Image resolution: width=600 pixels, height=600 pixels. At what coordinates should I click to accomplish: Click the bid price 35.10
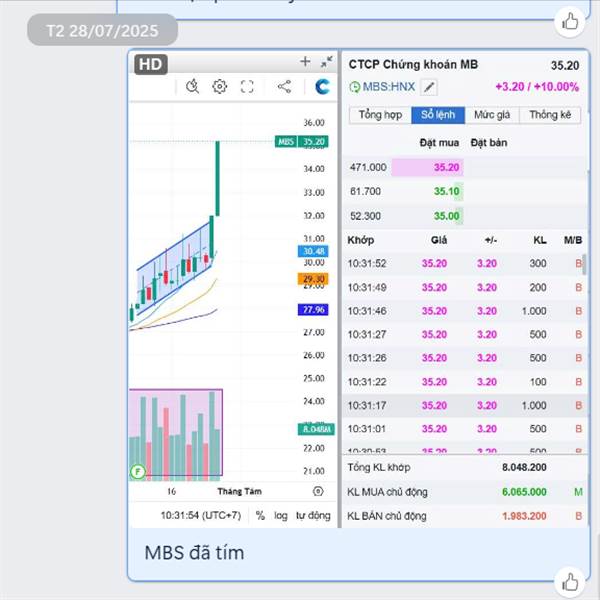click(446, 191)
